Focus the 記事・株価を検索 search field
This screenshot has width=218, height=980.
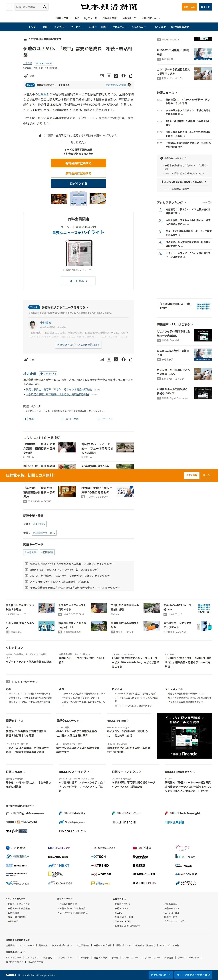coord(29,7)
